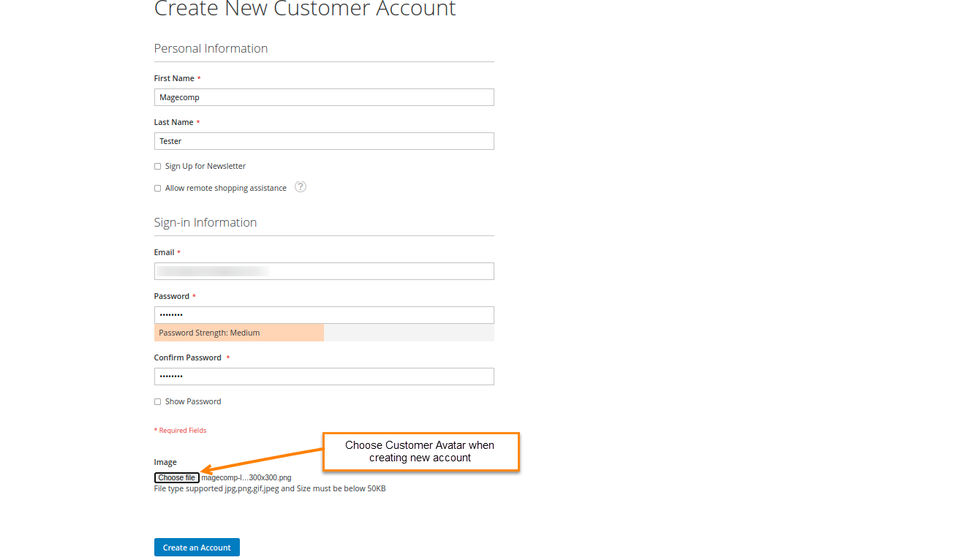977x560 pixels.
Task: Click the Image upload label
Action: click(165, 462)
